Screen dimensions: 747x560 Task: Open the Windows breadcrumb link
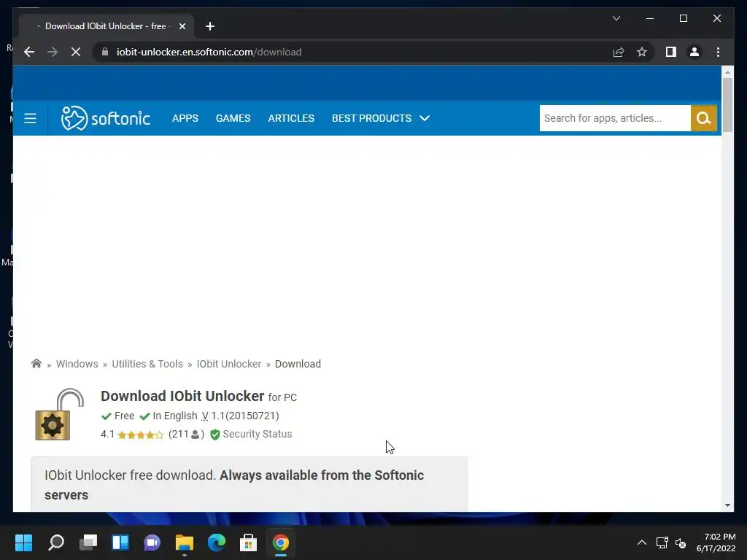[x=77, y=364]
